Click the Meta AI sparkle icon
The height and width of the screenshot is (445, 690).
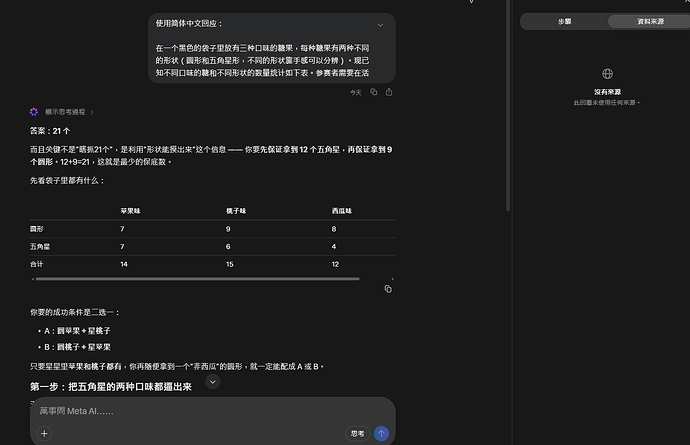pyautogui.click(x=34, y=112)
